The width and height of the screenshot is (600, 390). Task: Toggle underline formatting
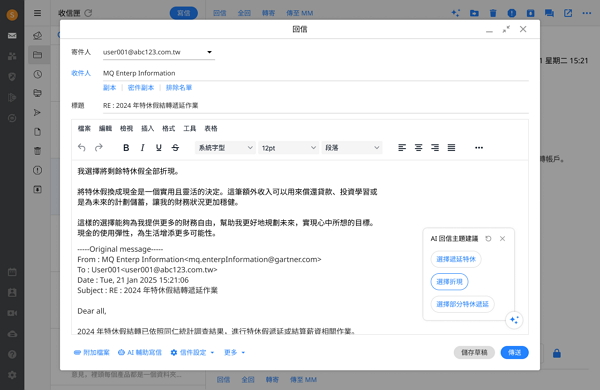pos(159,148)
